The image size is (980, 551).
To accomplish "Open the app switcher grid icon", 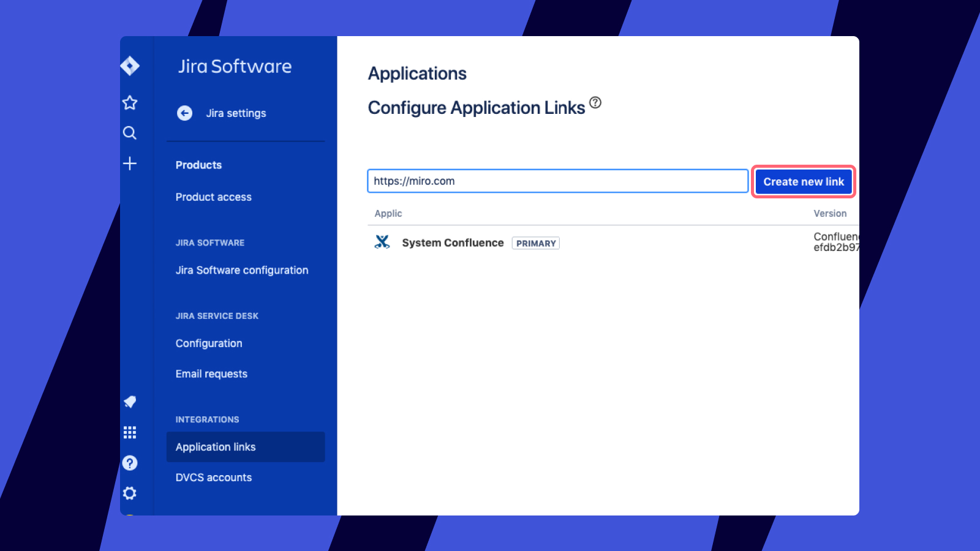I will pyautogui.click(x=130, y=432).
